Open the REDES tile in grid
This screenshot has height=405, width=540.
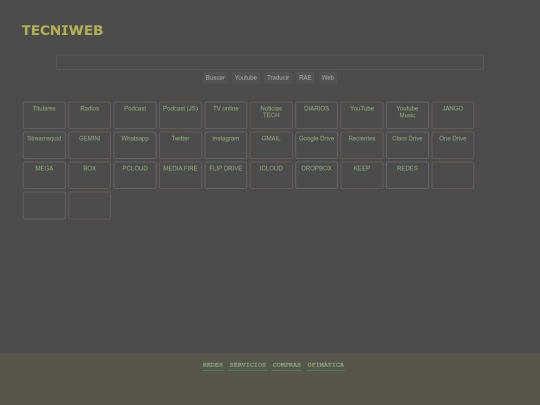click(407, 175)
